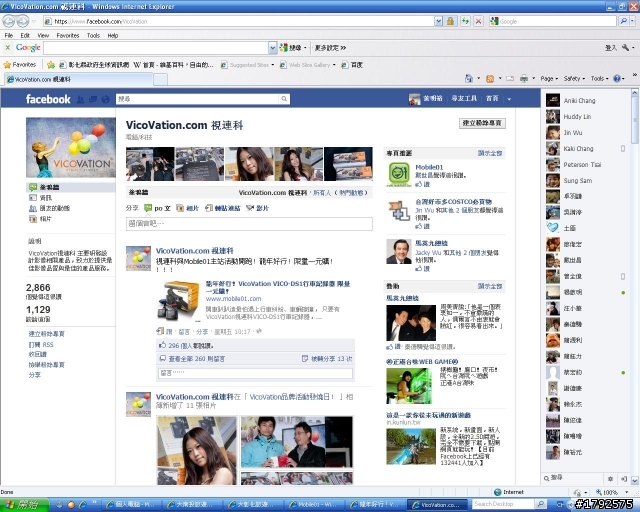Expand the Page menu dropdown
Image resolution: width=640 pixels, height=512 pixels.
[549, 78]
